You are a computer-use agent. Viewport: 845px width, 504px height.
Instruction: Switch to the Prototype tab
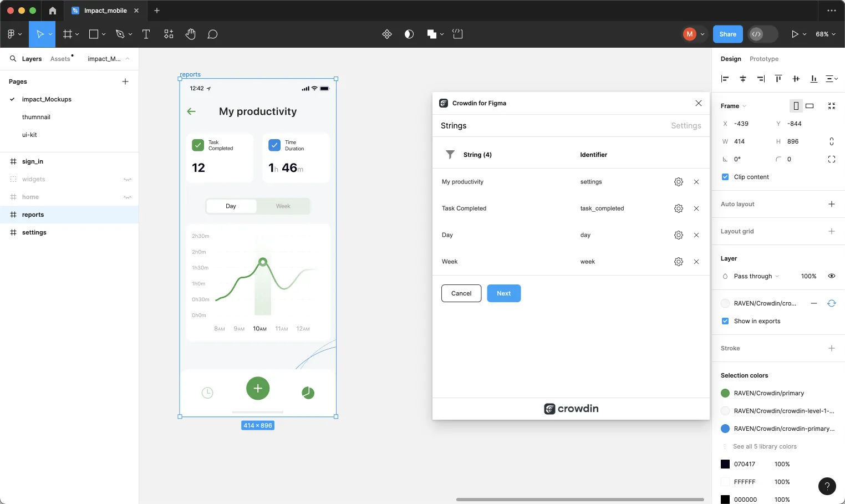point(764,59)
